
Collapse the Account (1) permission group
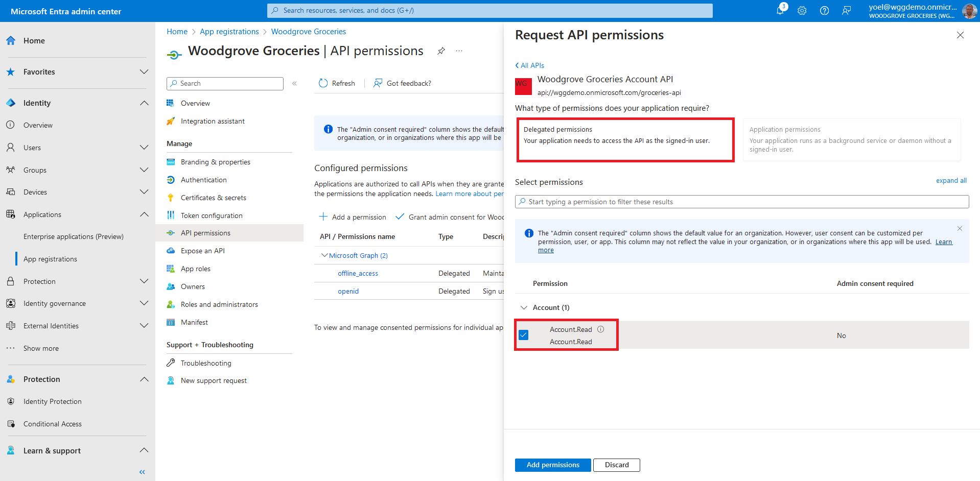(524, 307)
